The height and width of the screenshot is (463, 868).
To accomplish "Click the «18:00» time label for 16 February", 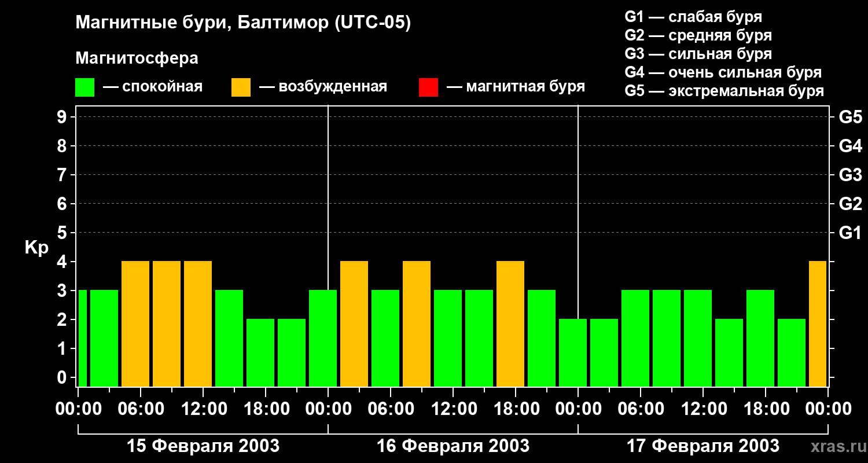I will (x=516, y=409).
